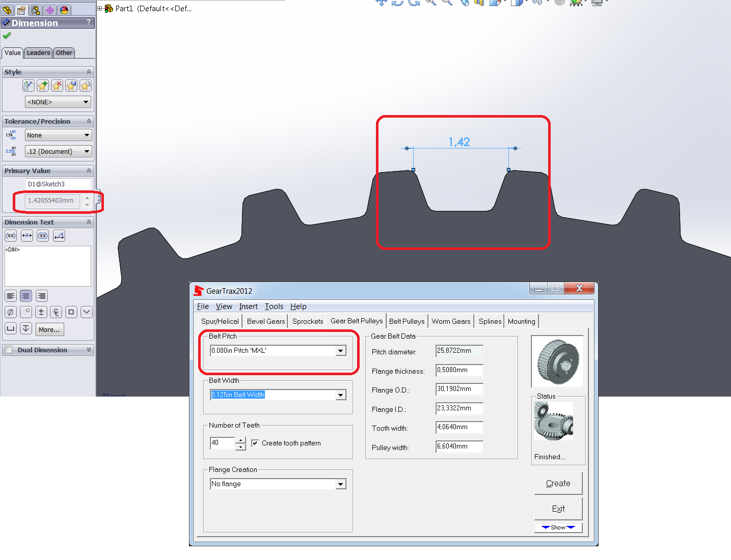The height and width of the screenshot is (560, 731).
Task: Enable the Dual Dimension checkbox
Action: tap(9, 350)
